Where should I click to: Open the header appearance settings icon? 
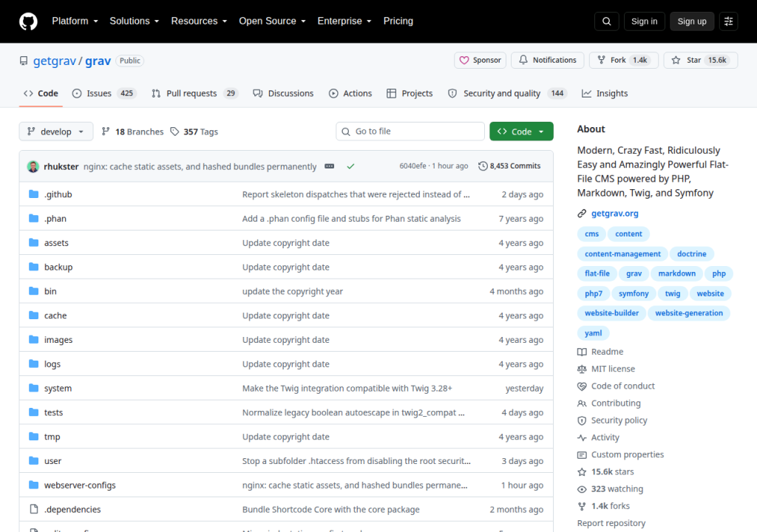(728, 21)
